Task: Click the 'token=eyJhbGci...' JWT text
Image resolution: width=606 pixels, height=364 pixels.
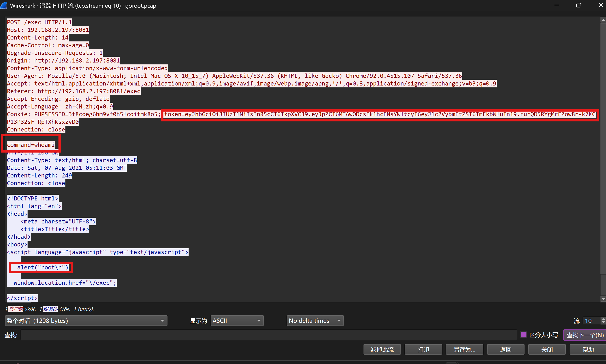Action: (x=380, y=114)
